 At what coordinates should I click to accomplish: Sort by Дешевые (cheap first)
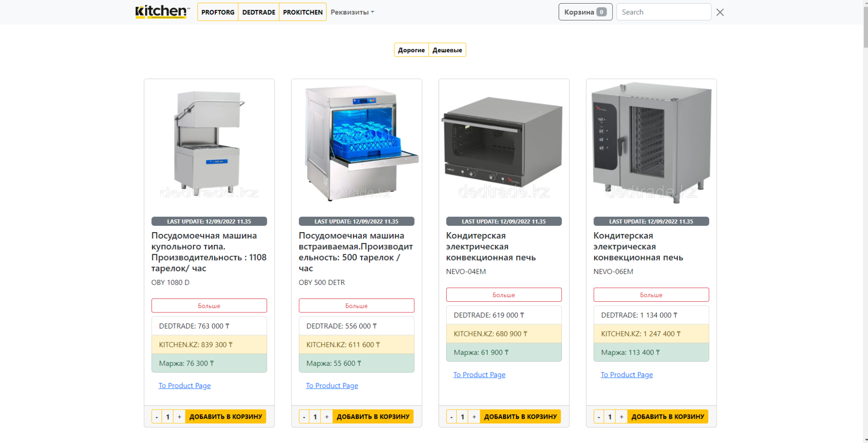(447, 50)
